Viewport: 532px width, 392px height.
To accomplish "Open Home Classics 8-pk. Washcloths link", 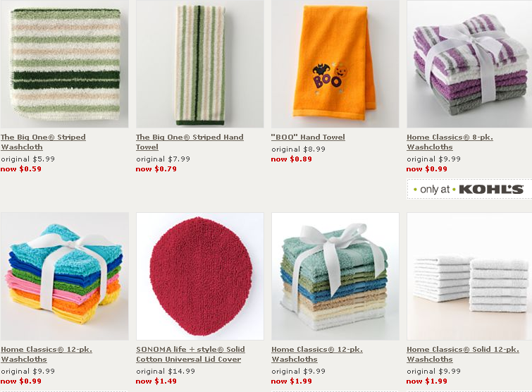I will point(450,142).
